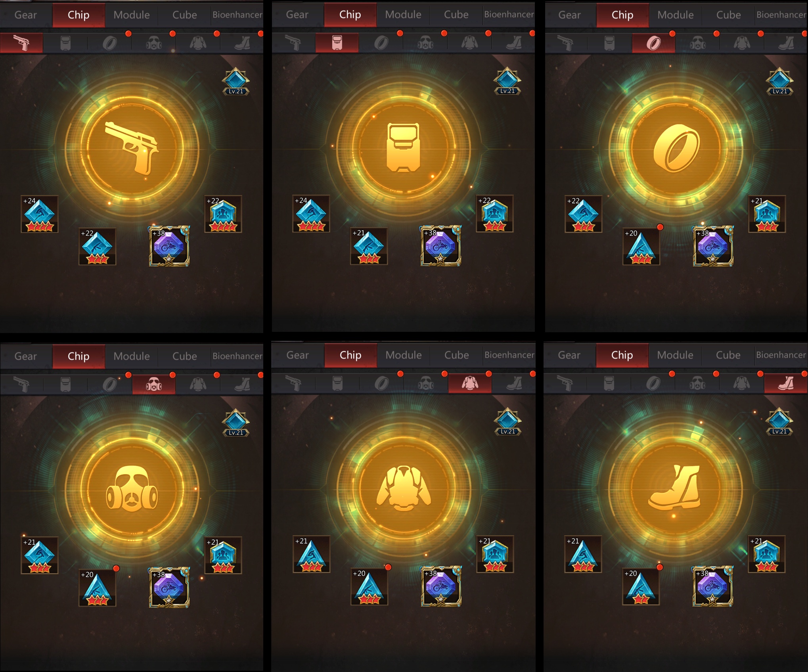Tap the large golden gas mask emblem

pyautogui.click(x=132, y=489)
